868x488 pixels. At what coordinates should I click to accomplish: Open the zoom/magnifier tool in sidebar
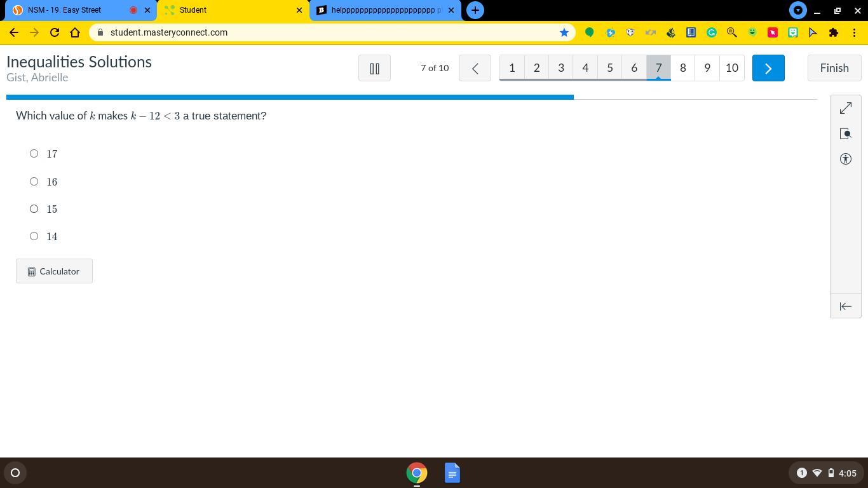pyautogui.click(x=846, y=134)
